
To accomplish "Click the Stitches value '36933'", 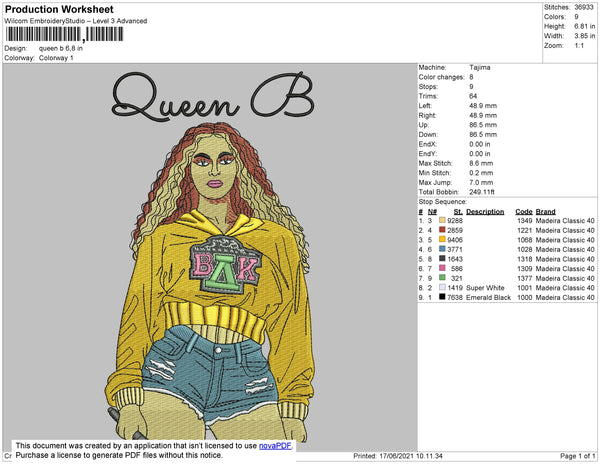I will tap(584, 7).
